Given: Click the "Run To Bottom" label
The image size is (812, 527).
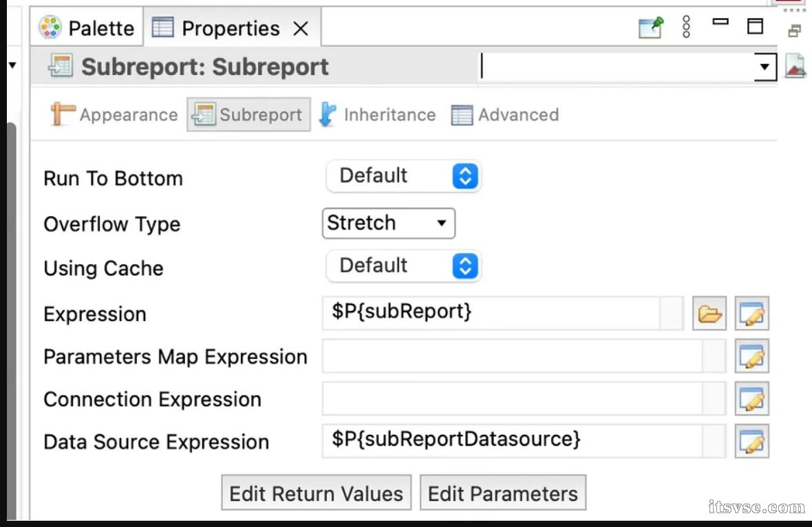Looking at the screenshot, I should [114, 179].
